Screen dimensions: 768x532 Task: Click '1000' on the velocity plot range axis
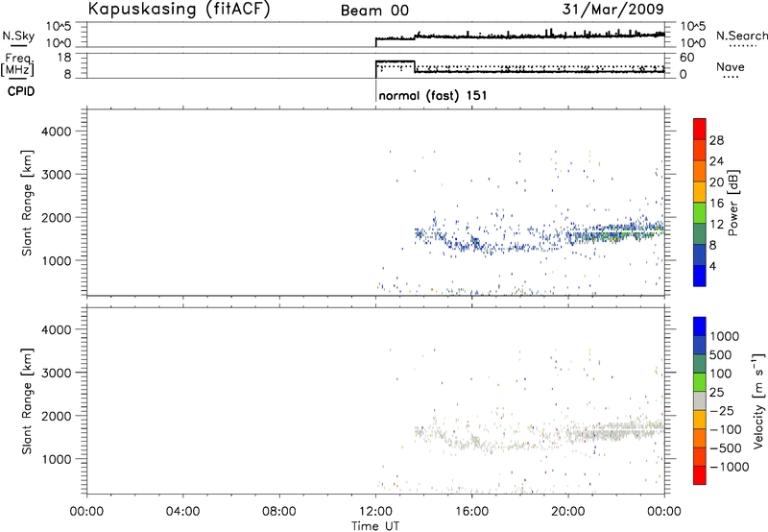click(57, 459)
